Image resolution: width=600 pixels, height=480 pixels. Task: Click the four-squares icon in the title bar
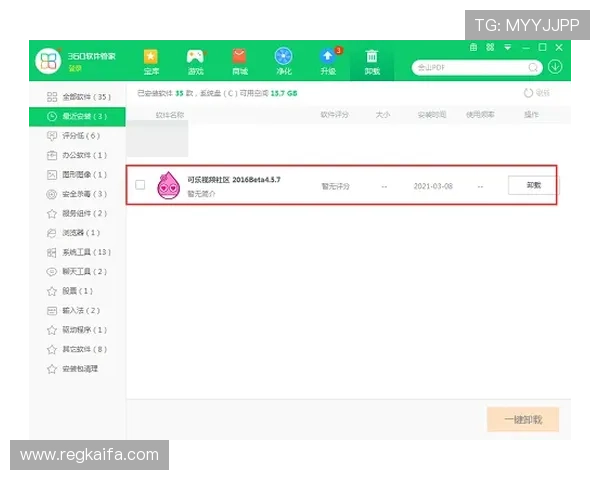(x=490, y=47)
